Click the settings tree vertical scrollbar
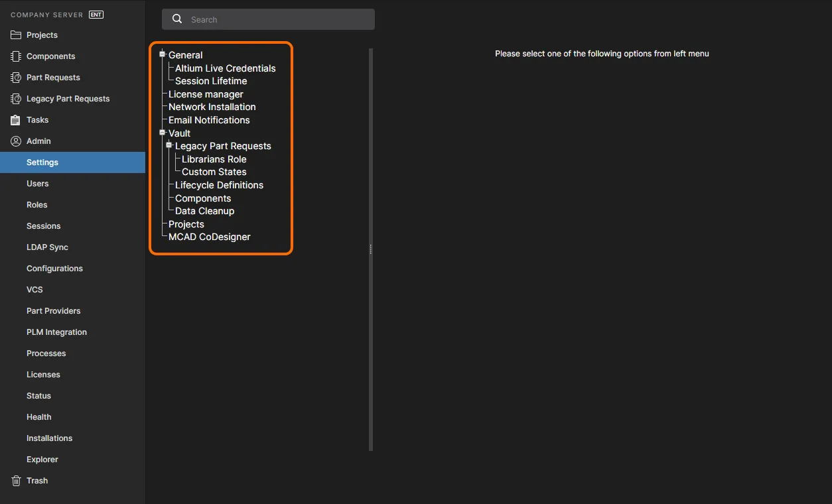 coord(371,249)
